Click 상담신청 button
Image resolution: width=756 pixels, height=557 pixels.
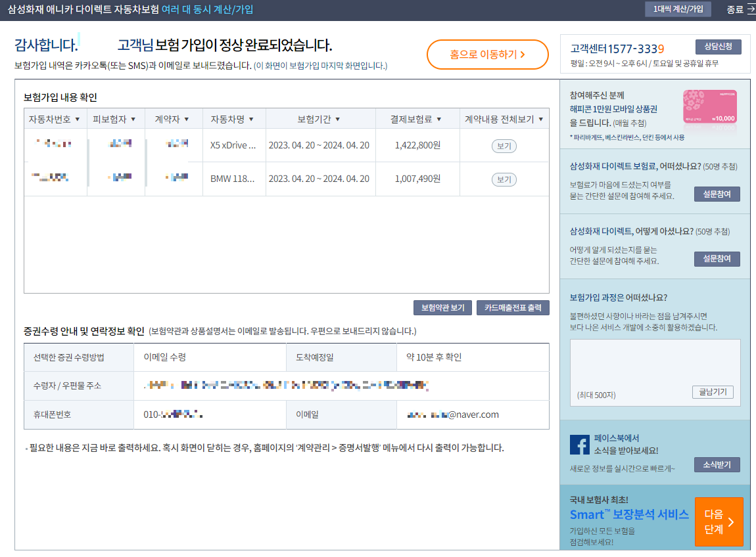[718, 47]
